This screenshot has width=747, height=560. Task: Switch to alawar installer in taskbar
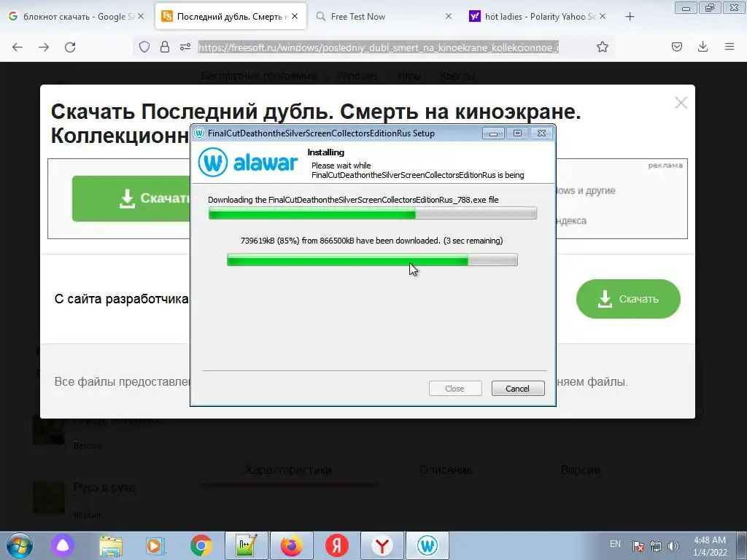tap(427, 545)
